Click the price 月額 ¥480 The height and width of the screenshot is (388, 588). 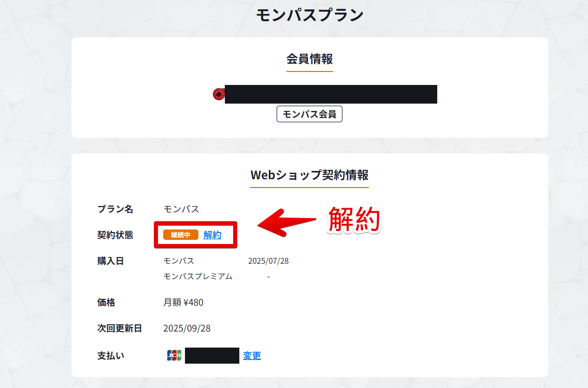[183, 302]
